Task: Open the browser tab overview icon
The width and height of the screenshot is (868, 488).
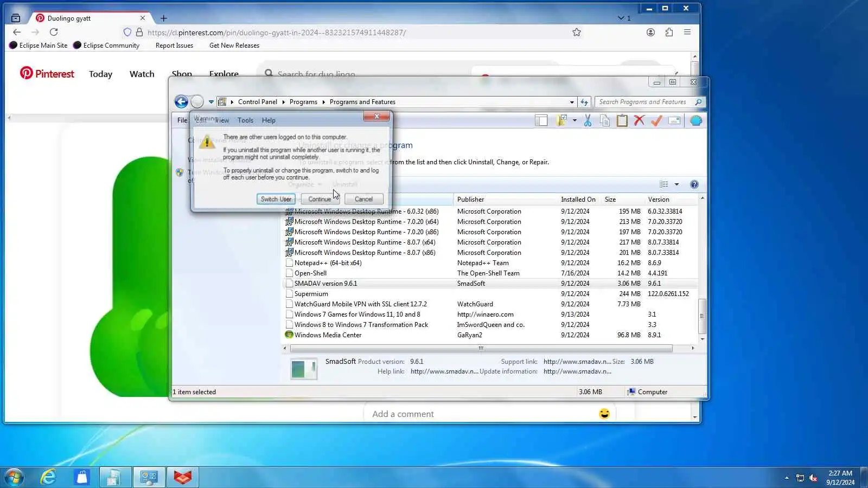Action: point(16,18)
